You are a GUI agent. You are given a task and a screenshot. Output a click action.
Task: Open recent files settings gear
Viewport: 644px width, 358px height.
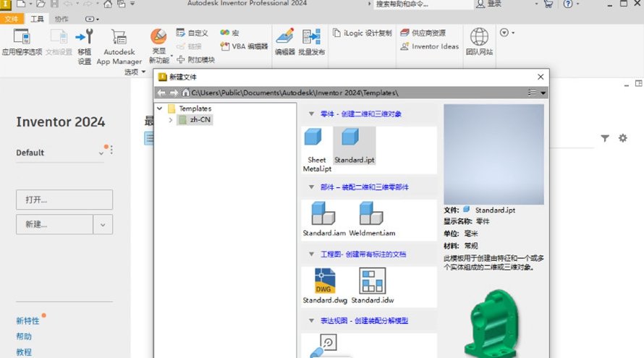pos(623,138)
